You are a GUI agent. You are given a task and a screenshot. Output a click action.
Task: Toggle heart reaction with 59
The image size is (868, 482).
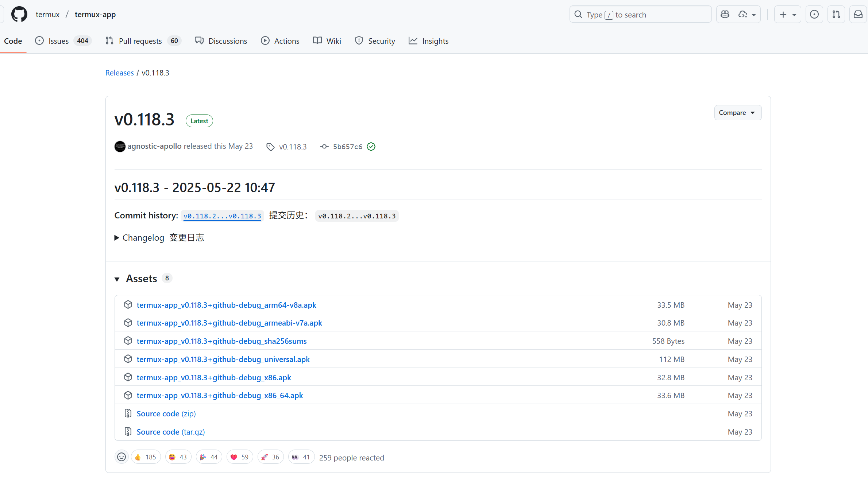[240, 457]
